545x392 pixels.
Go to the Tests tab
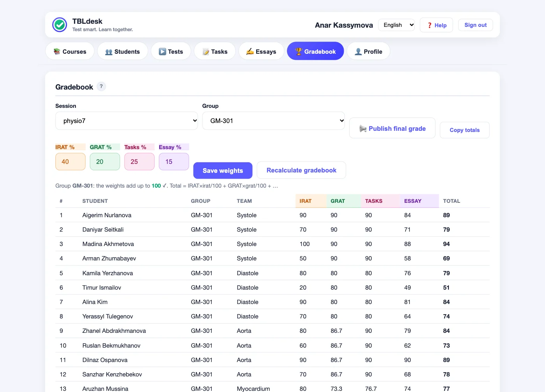(x=171, y=51)
